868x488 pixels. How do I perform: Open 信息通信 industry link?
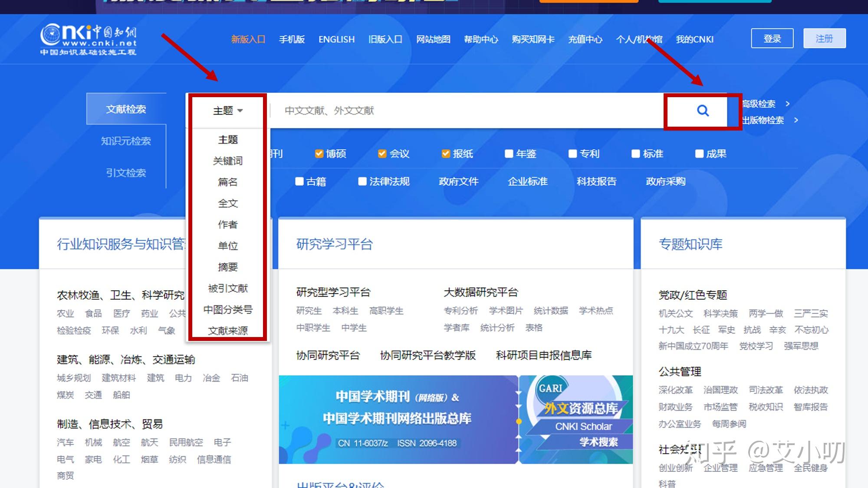[x=214, y=459]
